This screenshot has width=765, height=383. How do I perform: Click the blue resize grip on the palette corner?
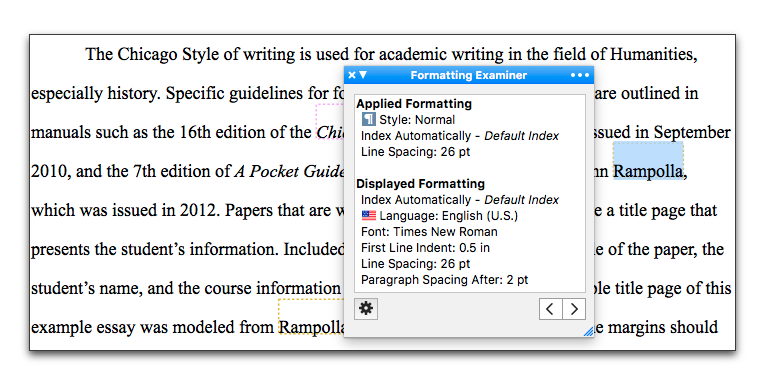pos(588,332)
